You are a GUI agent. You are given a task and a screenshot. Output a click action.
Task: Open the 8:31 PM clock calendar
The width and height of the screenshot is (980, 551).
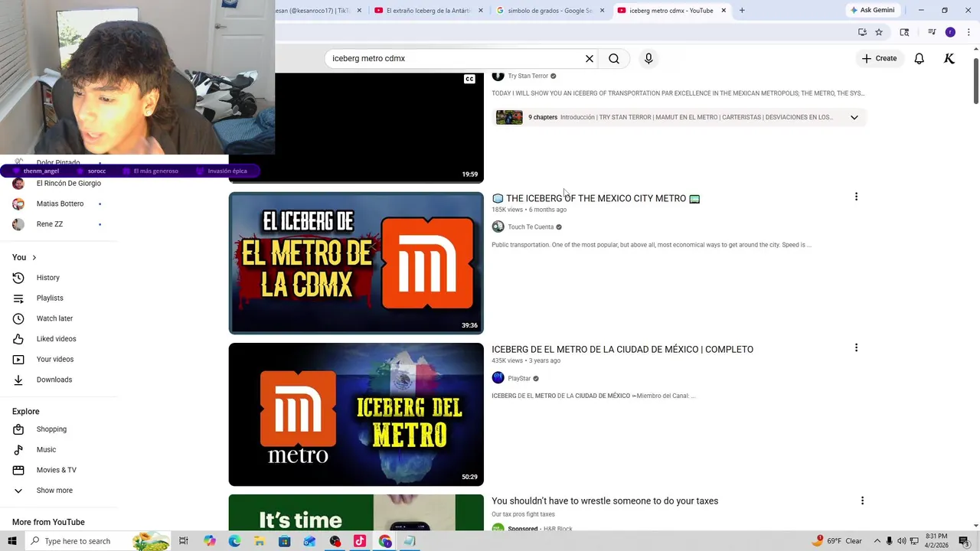tap(936, 541)
